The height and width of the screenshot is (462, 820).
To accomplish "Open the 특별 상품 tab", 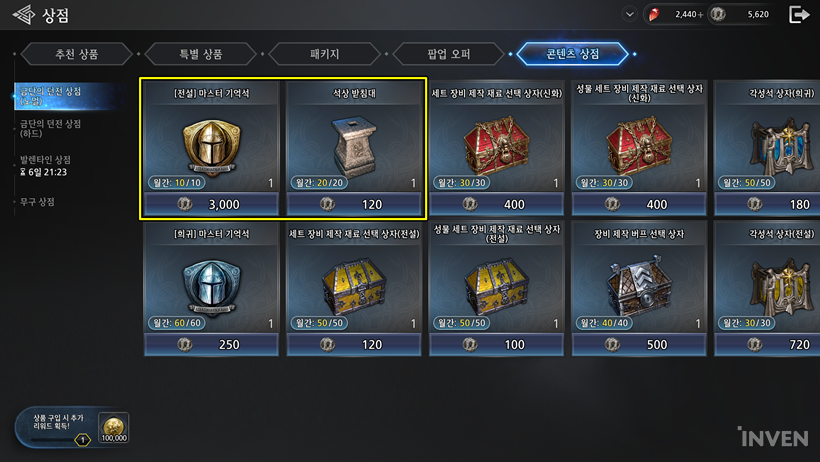I will click(x=201, y=54).
